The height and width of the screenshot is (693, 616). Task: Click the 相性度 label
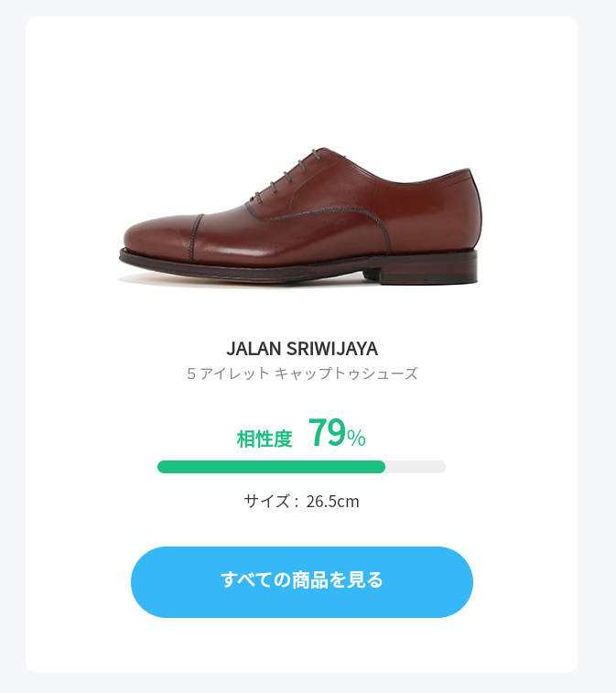(x=265, y=439)
